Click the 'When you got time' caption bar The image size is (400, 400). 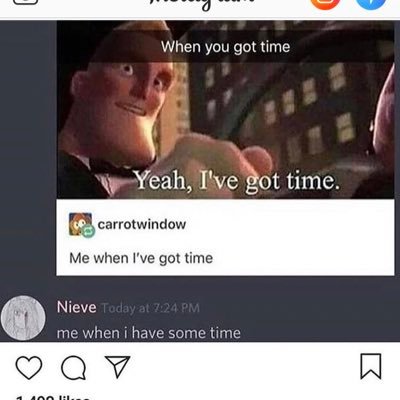pos(225,47)
